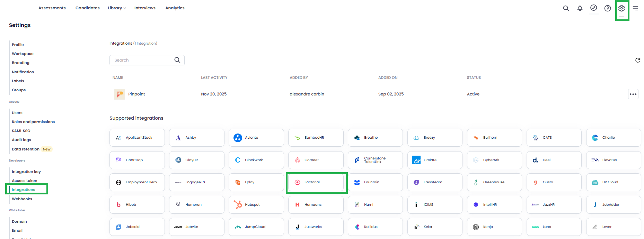Select the Factorial integration card
This screenshot has width=644, height=239.
(x=316, y=182)
